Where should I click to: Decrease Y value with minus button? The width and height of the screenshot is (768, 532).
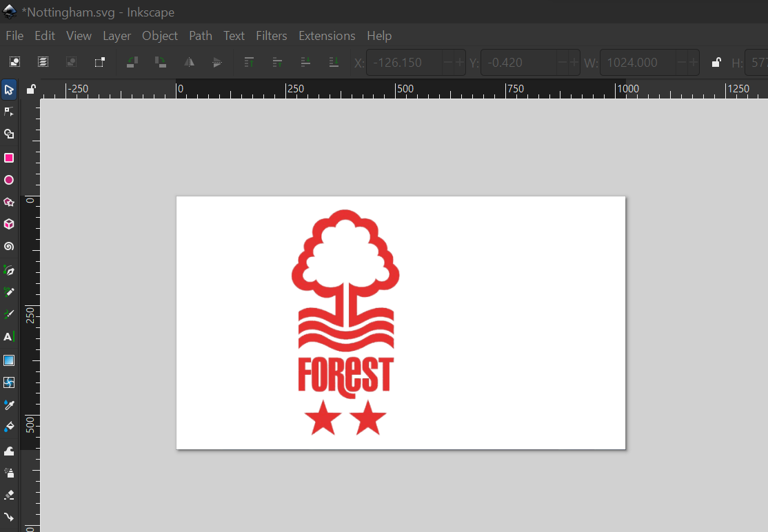point(563,62)
